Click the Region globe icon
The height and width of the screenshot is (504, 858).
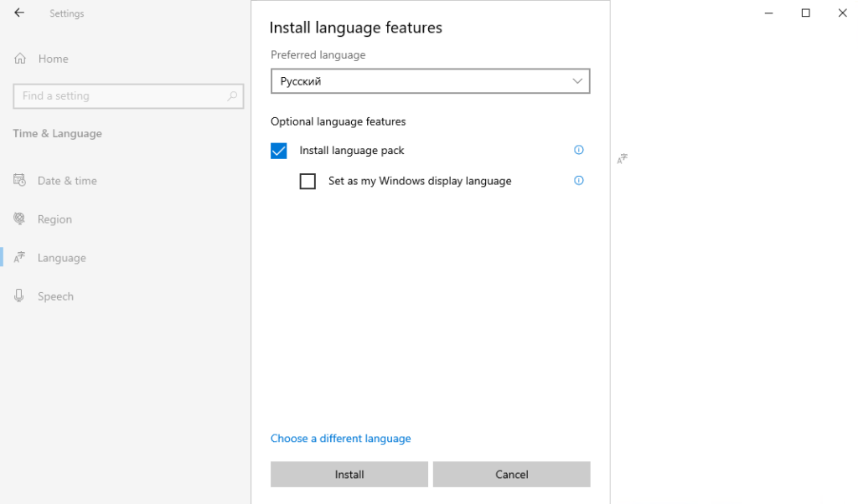[19, 219]
